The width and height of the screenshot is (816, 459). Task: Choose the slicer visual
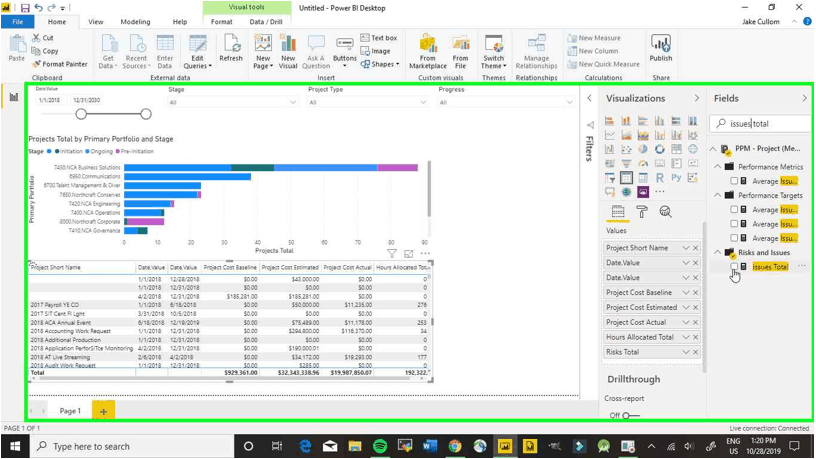point(609,178)
